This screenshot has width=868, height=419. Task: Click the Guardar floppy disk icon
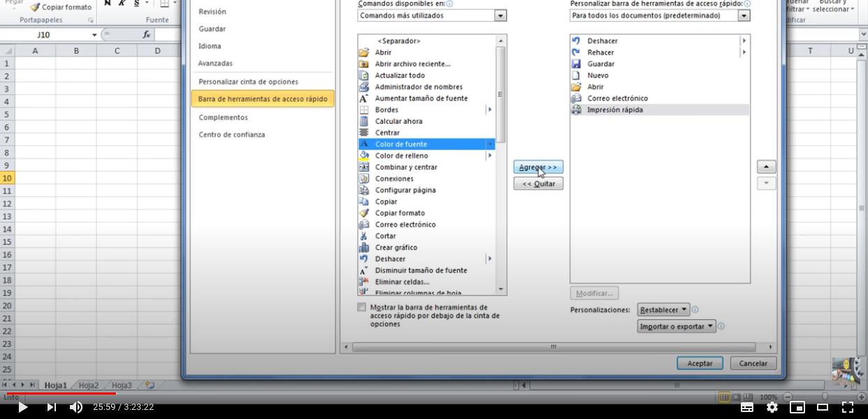[576, 64]
